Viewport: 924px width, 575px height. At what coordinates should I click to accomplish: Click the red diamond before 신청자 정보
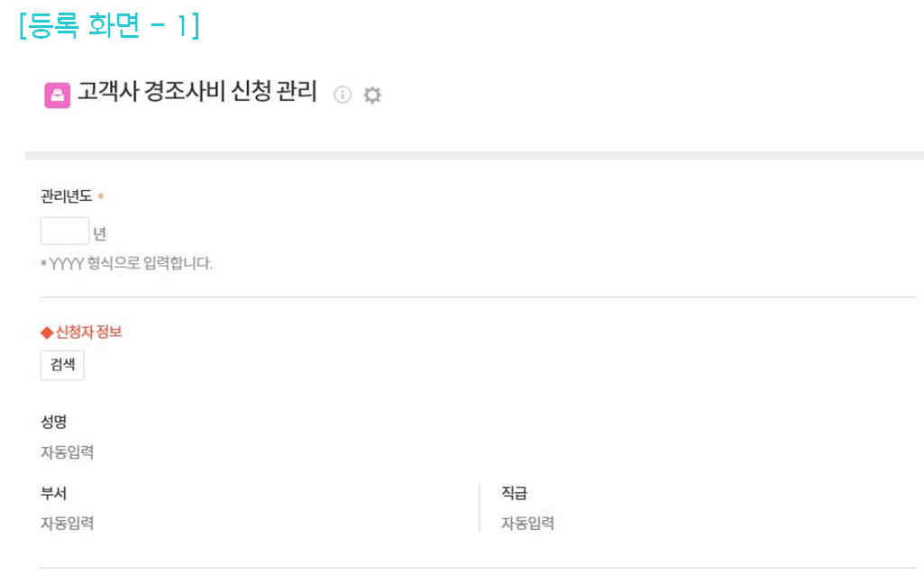tap(47, 333)
